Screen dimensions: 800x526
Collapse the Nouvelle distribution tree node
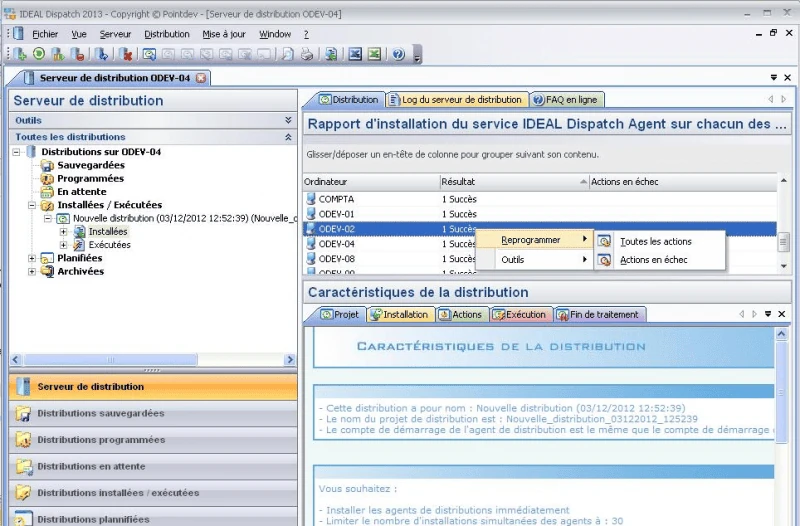(48, 218)
